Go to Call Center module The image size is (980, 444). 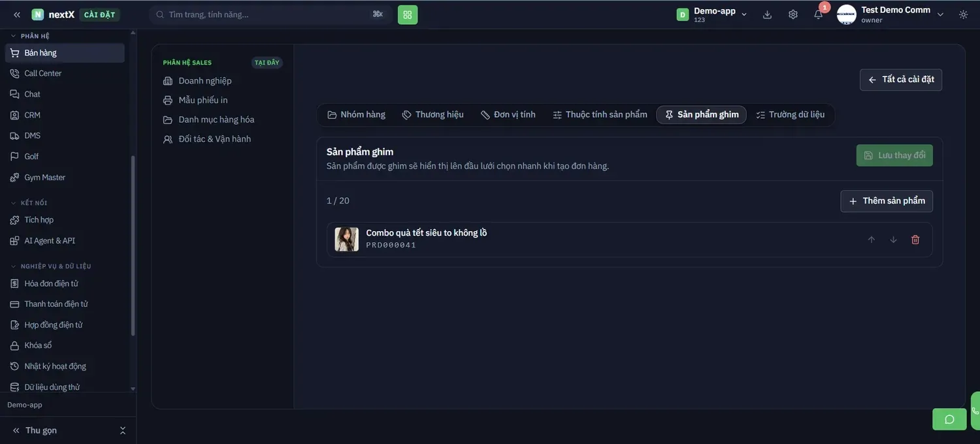click(x=65, y=74)
